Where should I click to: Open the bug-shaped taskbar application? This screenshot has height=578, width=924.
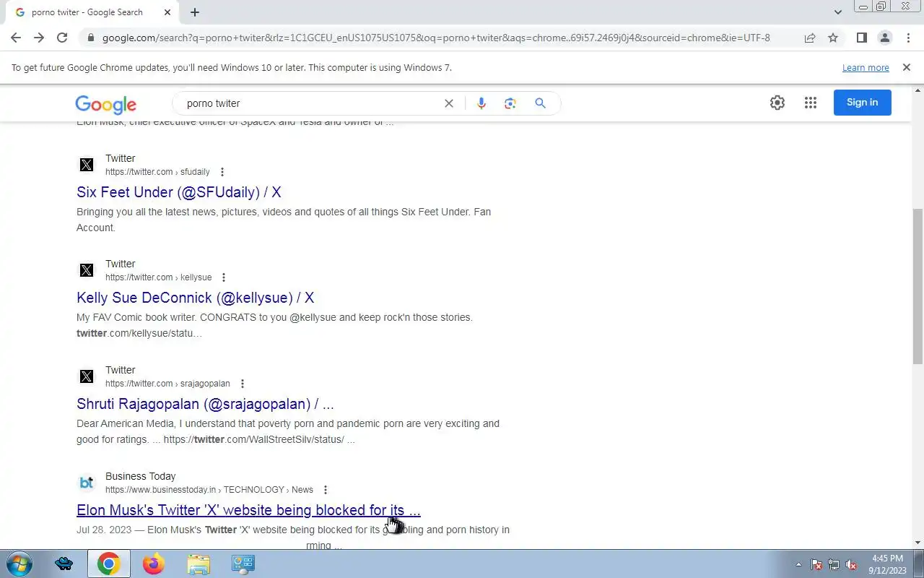coord(64,564)
